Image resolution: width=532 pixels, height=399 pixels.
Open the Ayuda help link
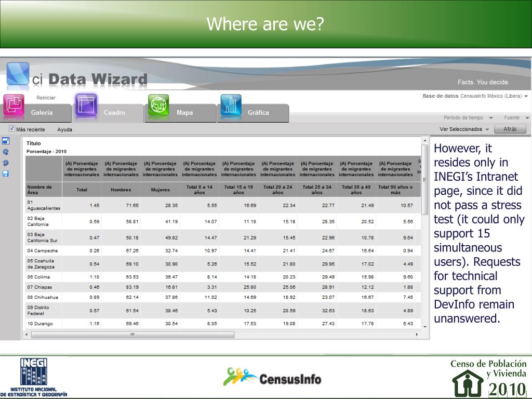tap(64, 129)
